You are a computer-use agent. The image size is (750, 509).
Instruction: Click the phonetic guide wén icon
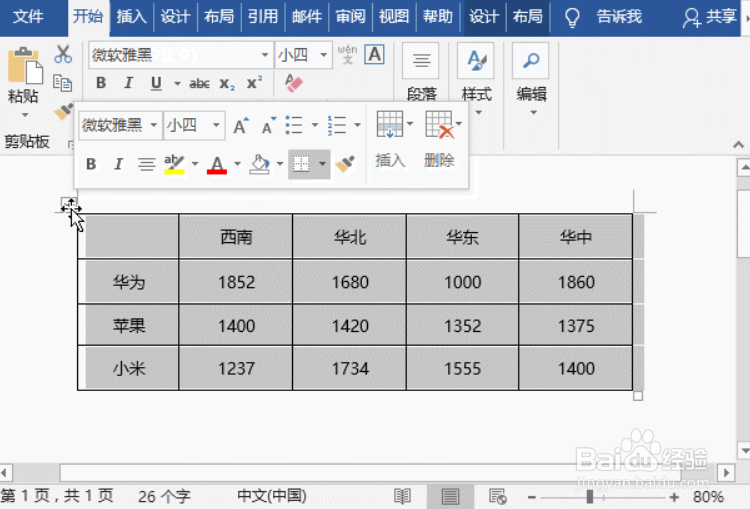(x=347, y=54)
